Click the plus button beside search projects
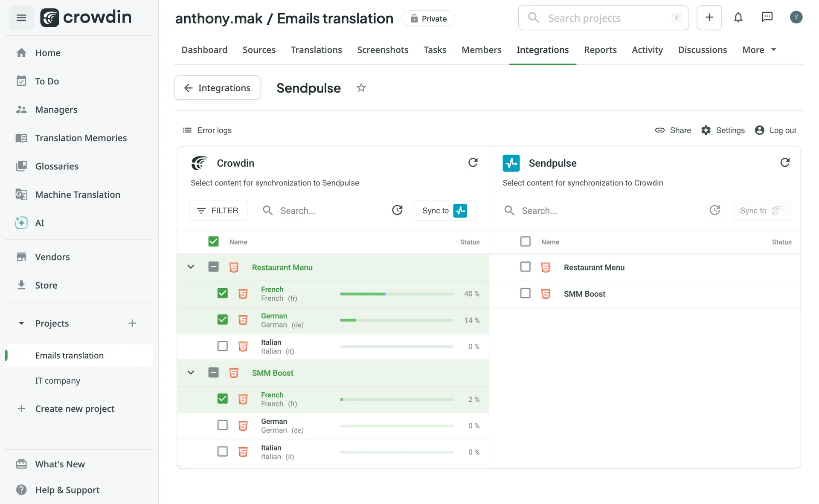Screen dimensions: 819x504 point(709,17)
